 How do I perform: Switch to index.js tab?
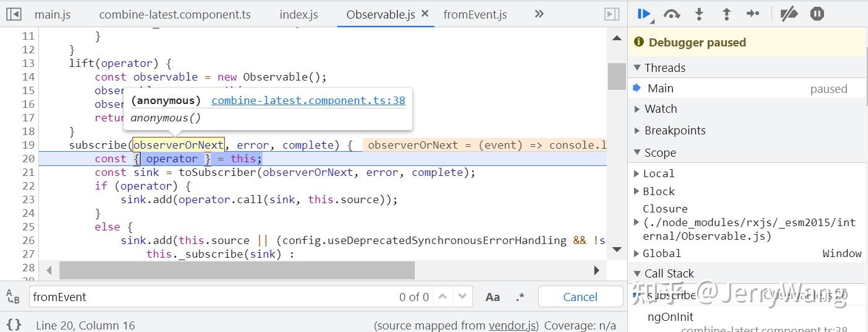(x=299, y=14)
